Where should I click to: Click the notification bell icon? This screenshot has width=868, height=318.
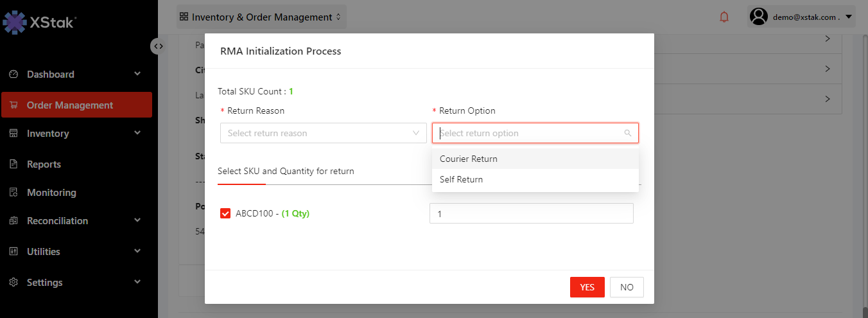click(x=724, y=17)
